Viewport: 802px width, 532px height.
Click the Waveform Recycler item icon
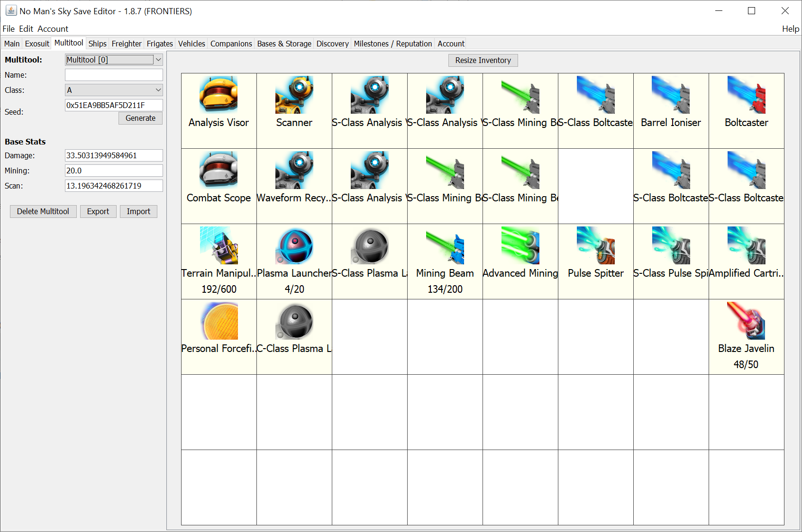coord(294,170)
